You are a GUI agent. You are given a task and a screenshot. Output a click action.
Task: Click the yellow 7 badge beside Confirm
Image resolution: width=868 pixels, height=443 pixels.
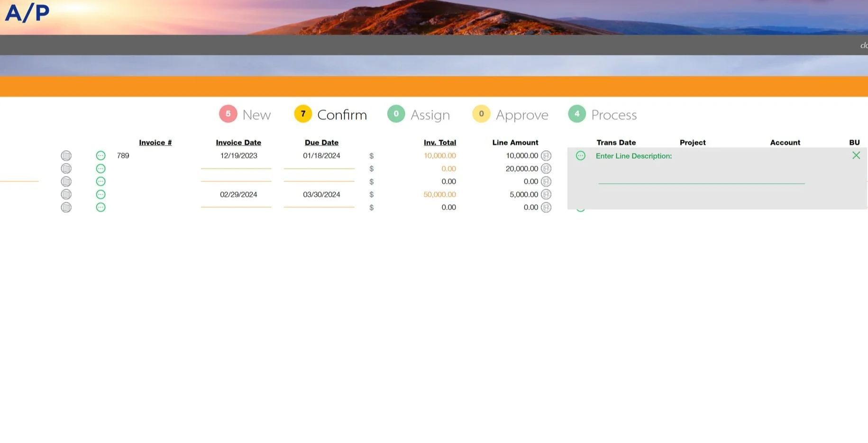[x=303, y=114]
